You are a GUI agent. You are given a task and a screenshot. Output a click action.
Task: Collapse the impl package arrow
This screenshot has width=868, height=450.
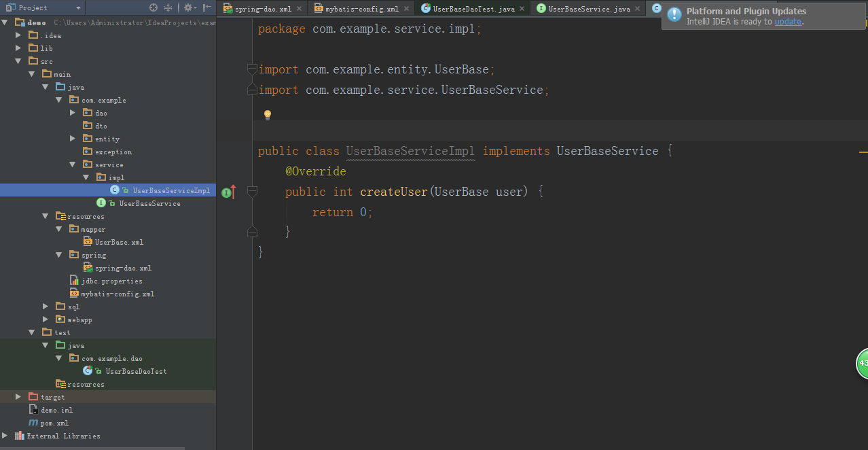tap(86, 177)
